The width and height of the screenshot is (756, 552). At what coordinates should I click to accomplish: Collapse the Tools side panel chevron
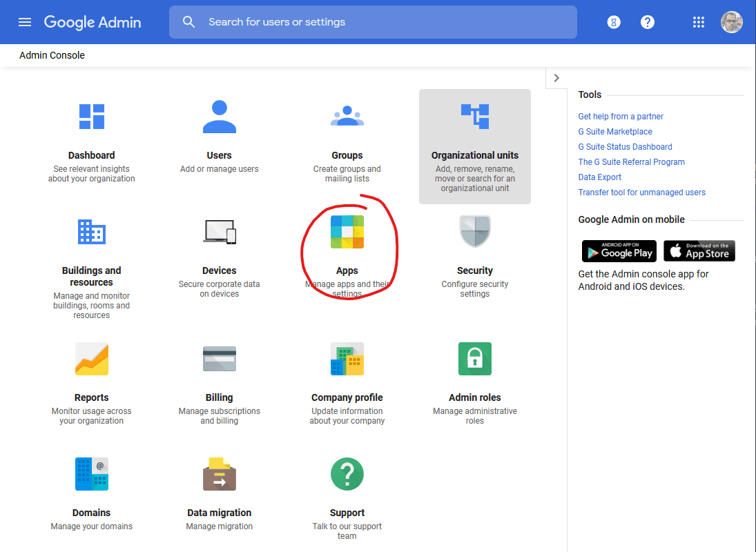click(x=556, y=78)
